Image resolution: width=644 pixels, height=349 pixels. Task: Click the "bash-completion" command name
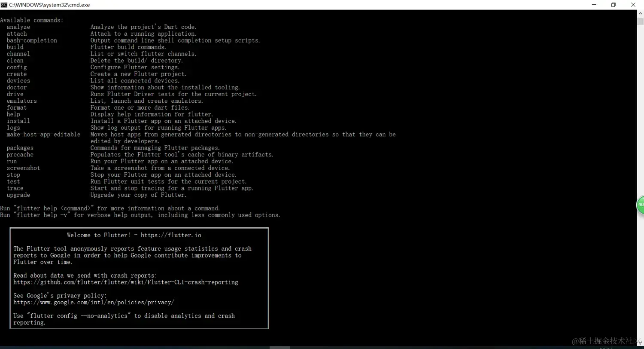coord(32,40)
